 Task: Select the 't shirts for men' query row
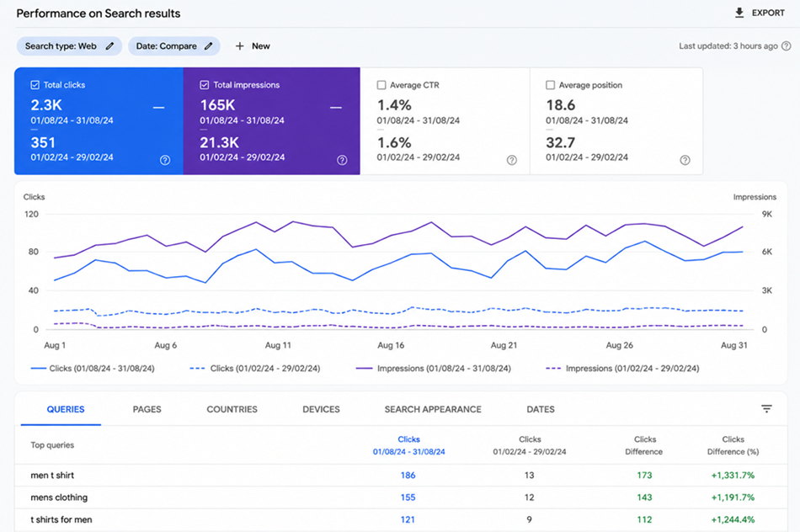coord(401,519)
